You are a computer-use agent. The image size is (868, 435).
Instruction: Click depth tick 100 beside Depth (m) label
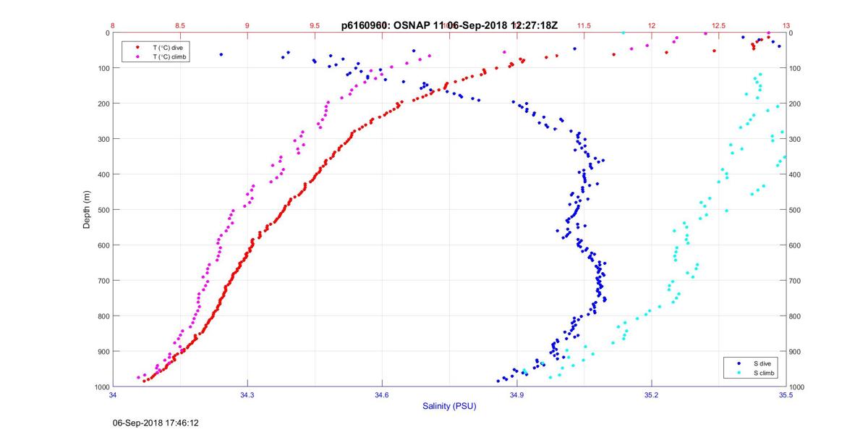click(103, 68)
